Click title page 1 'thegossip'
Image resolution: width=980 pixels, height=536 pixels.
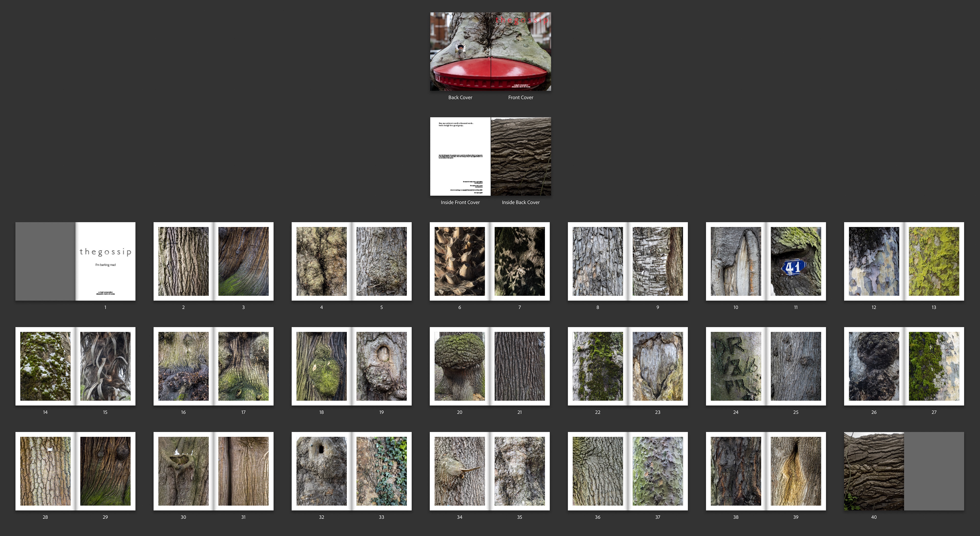pyautogui.click(x=105, y=261)
